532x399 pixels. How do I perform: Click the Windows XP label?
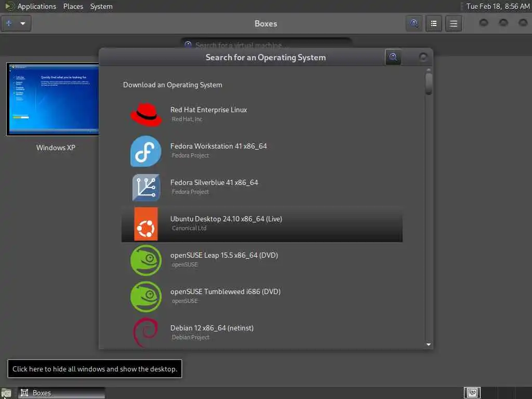[56, 148]
